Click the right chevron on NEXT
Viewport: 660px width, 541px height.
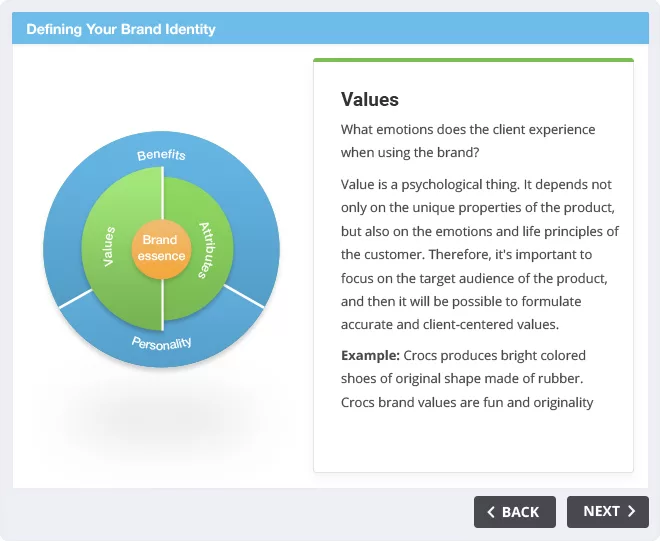click(x=631, y=511)
